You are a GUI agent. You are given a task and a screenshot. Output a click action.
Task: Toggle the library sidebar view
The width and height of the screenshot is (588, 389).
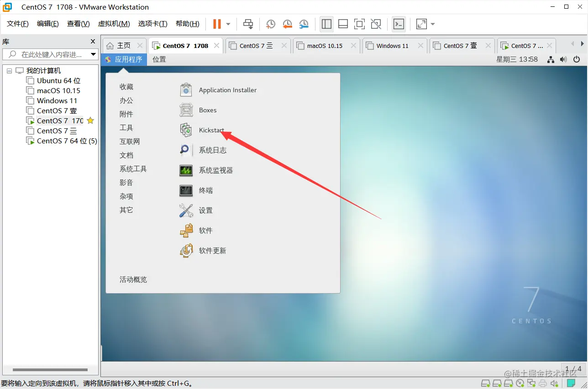(326, 24)
